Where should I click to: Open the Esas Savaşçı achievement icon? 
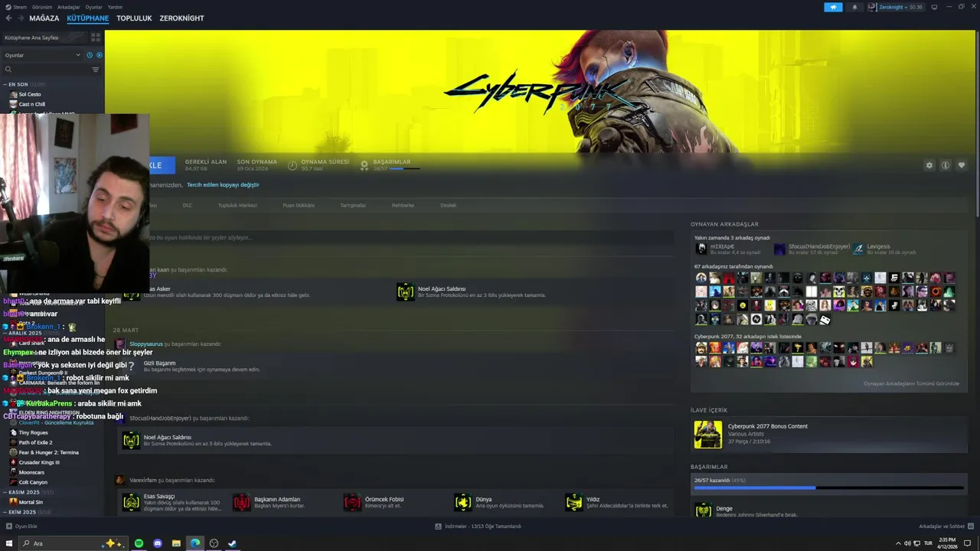[131, 502]
